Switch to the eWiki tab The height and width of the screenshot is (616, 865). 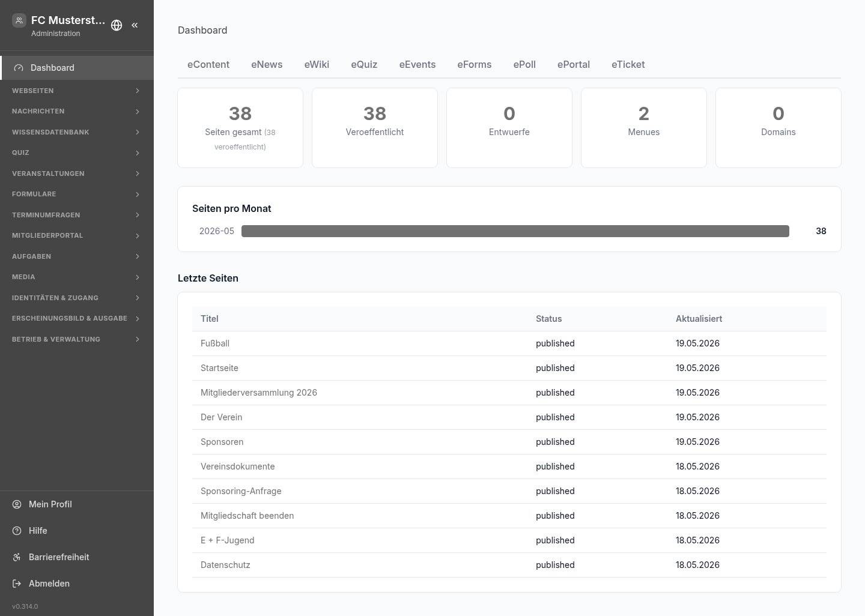317,64
